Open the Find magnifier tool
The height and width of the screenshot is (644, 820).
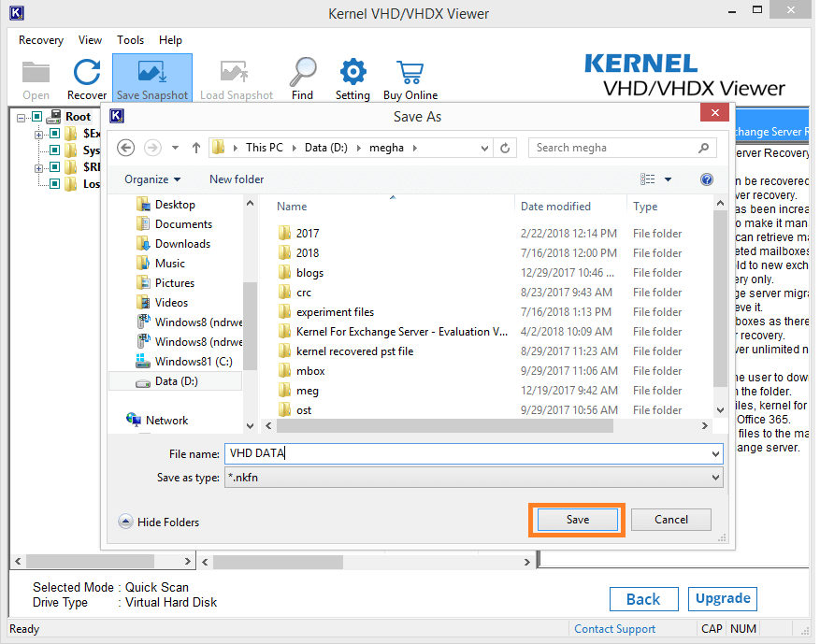[x=303, y=79]
